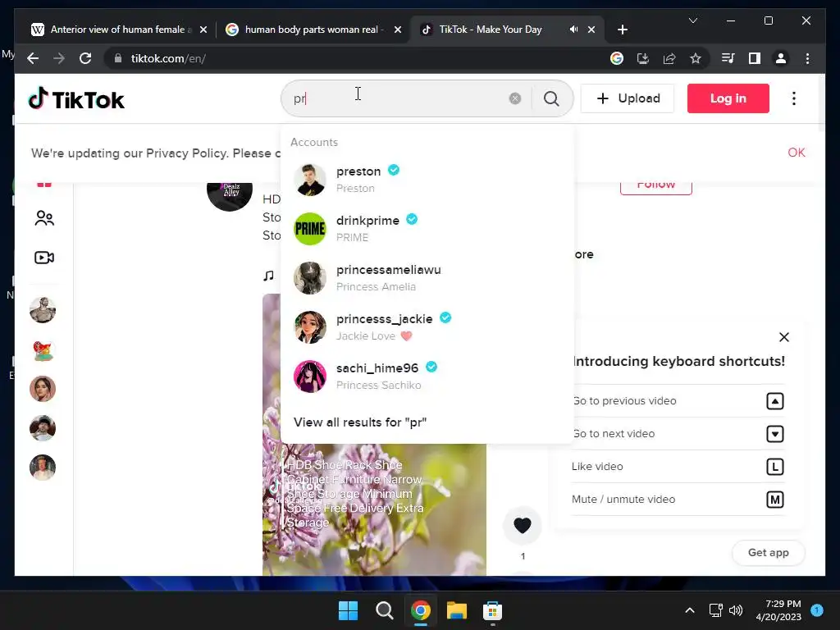Screen dimensions: 840x630
Task: Go back with the browser back arrow
Action: (33, 58)
